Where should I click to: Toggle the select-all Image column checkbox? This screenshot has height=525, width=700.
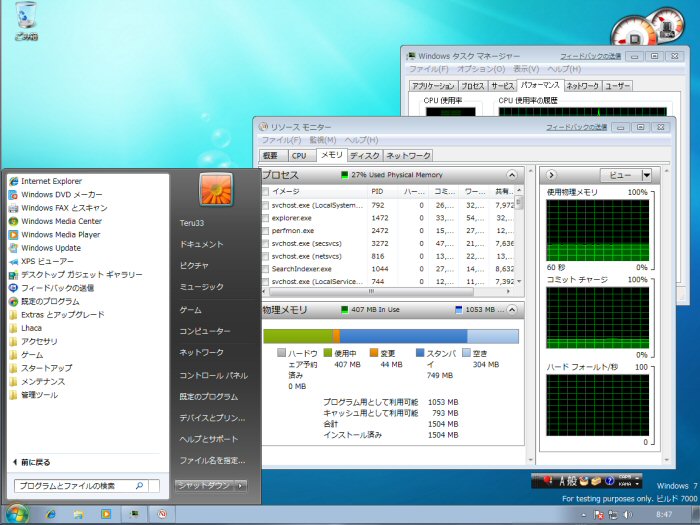pos(265,192)
